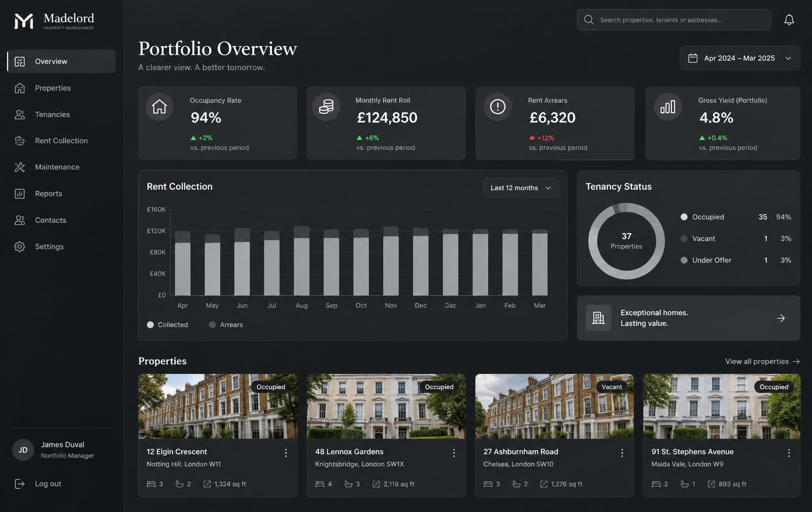
Task: Open the Reports section
Action: (61, 194)
